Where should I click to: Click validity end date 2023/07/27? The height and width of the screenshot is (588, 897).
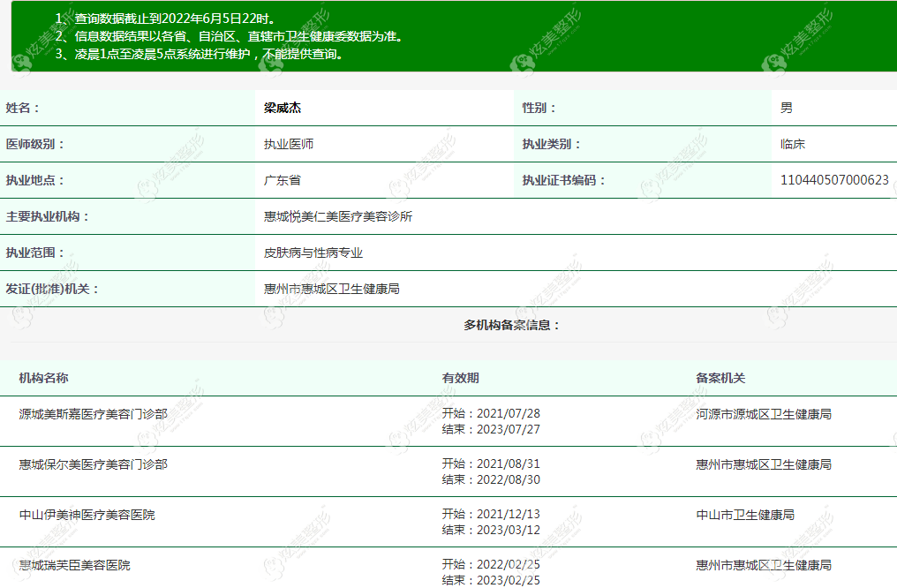(508, 430)
